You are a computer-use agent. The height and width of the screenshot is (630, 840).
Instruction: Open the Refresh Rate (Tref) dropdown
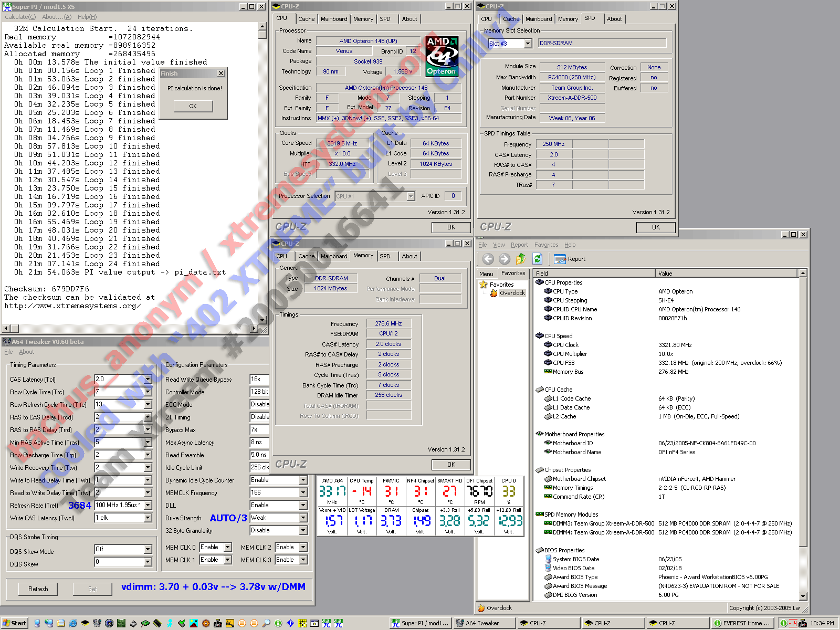148,505
